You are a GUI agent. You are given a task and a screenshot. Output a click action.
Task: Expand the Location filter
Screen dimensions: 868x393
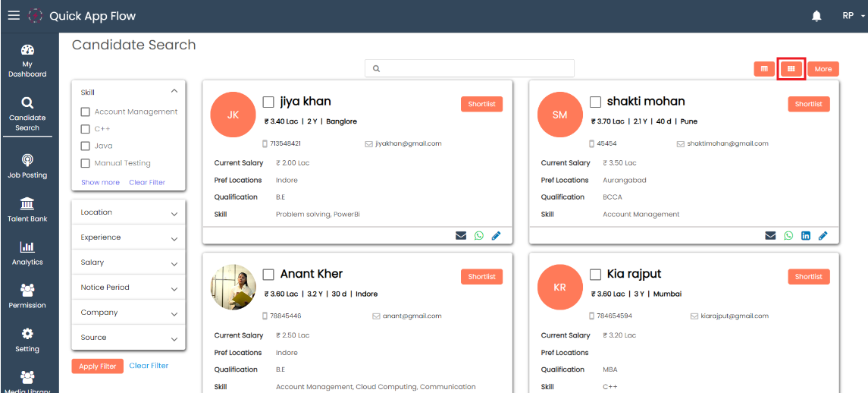(x=128, y=213)
